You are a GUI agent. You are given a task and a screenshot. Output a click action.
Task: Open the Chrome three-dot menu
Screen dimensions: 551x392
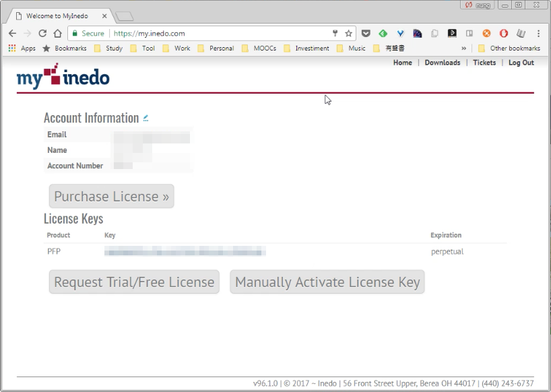click(x=538, y=34)
